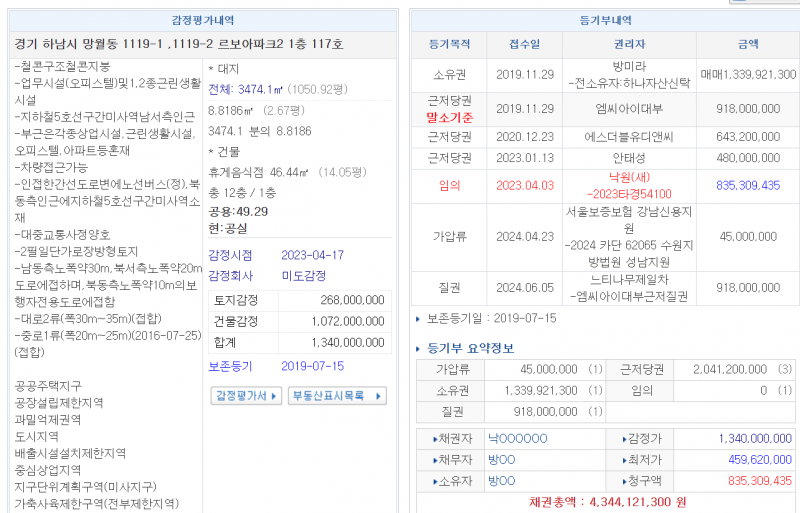800x513 pixels.
Task: Click the 등기부내역 panel header
Action: click(x=605, y=19)
